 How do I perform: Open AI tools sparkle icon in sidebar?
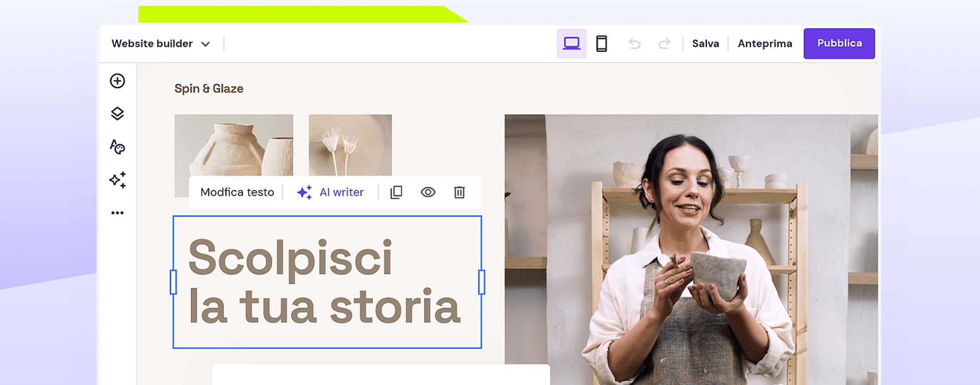(x=118, y=180)
